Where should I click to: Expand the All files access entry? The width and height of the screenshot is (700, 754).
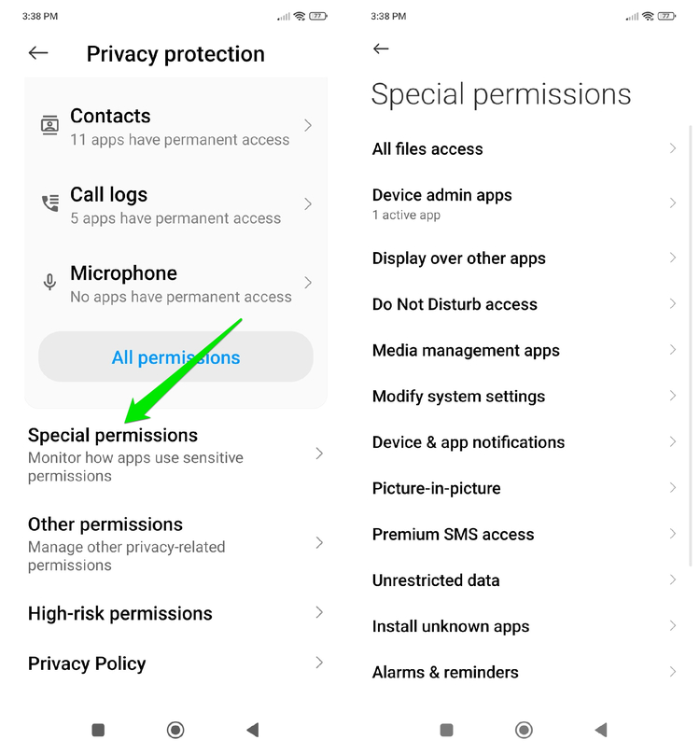674,148
